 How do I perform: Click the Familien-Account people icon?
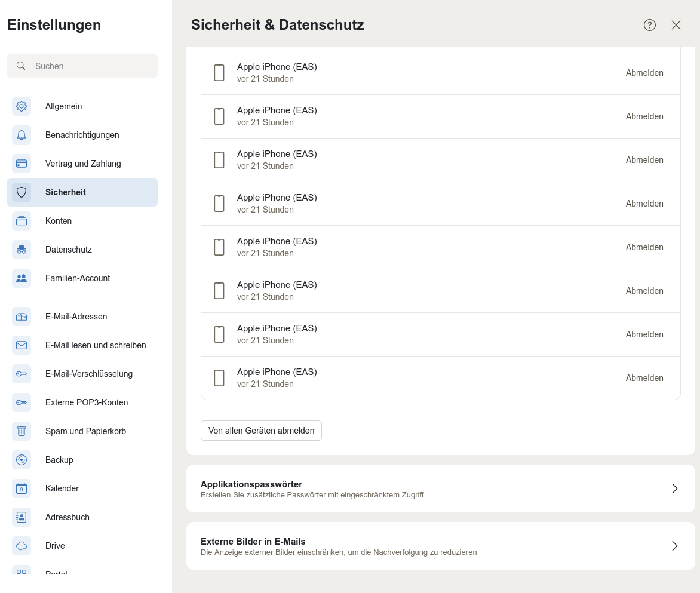[22, 278]
